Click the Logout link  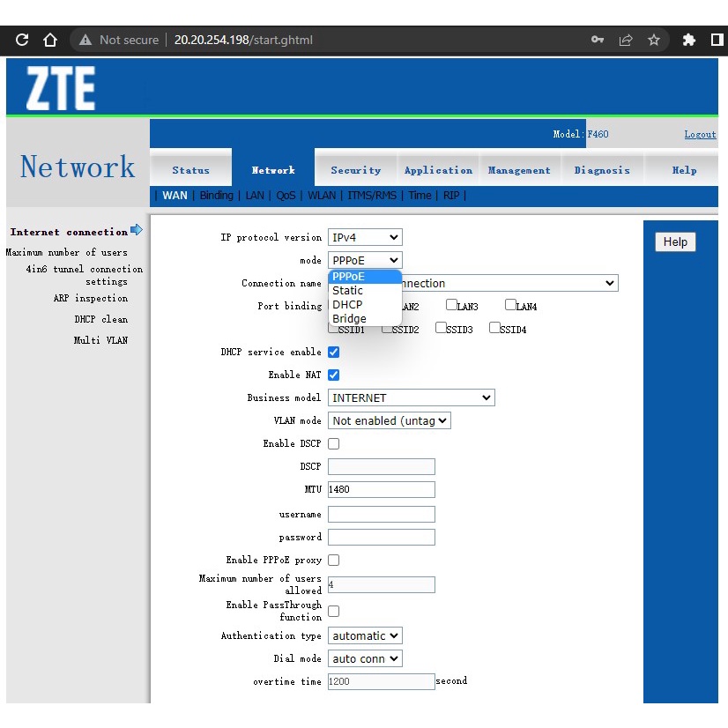pos(700,134)
